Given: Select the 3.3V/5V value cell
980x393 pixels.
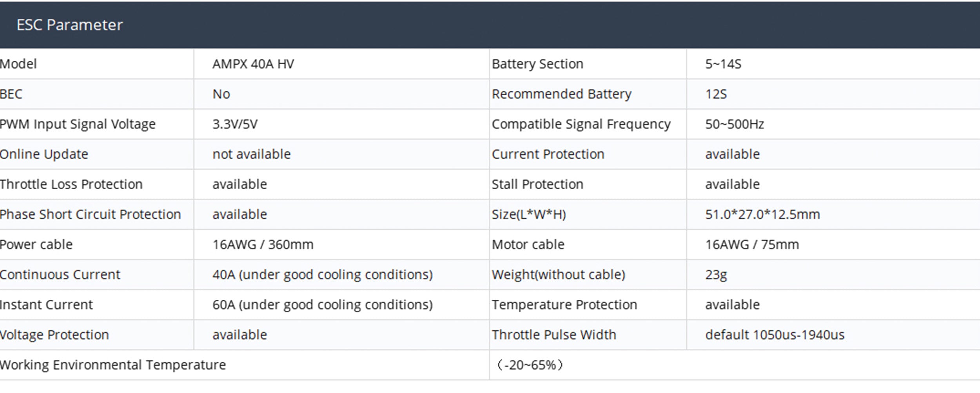Looking at the screenshot, I should tap(235, 124).
